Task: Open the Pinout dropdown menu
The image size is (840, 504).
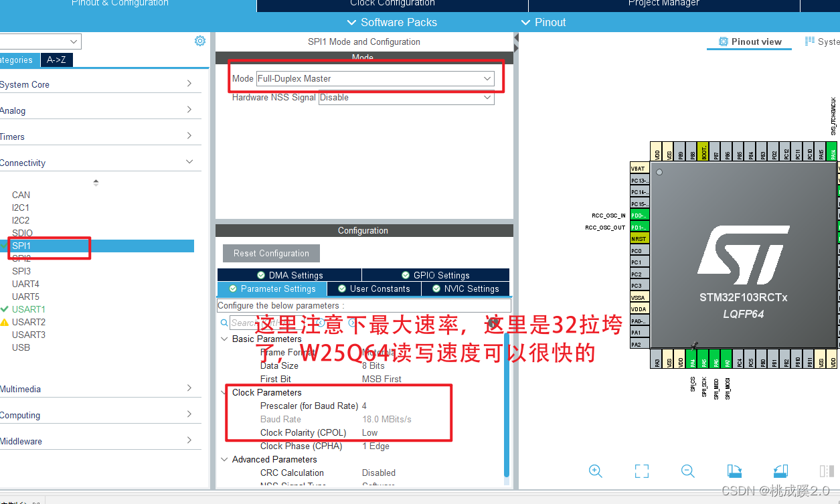Action: click(543, 22)
